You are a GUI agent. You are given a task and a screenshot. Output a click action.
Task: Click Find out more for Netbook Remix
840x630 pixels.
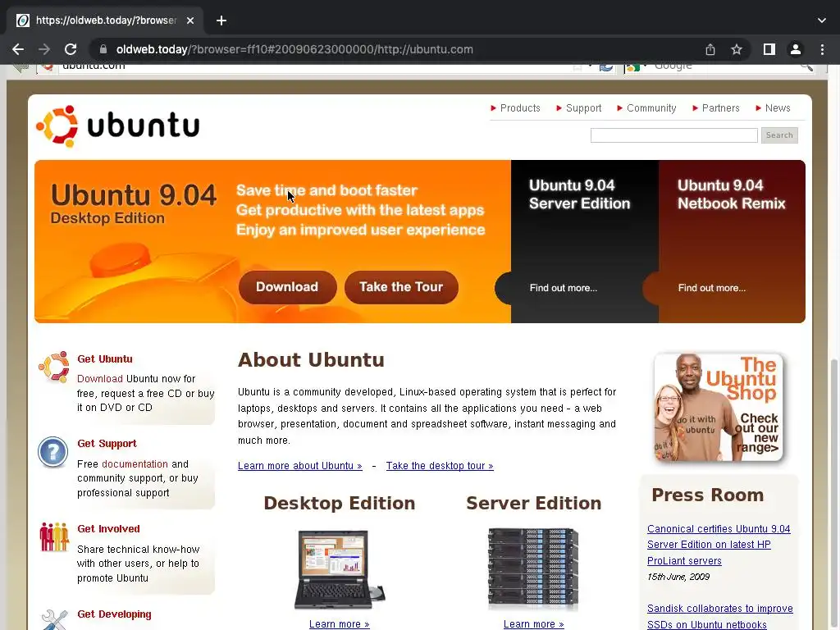point(711,288)
